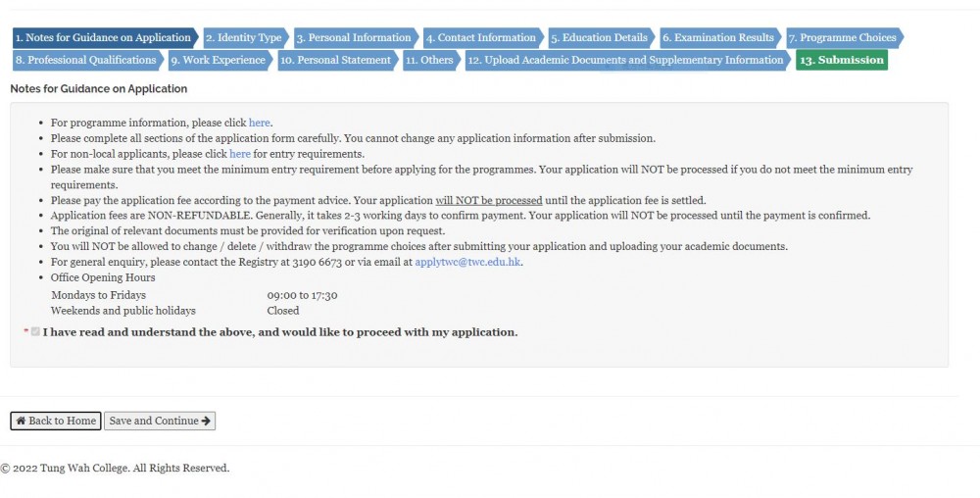Open applytwc@twc.edu.hk email link
980x498 pixels.
(467, 262)
